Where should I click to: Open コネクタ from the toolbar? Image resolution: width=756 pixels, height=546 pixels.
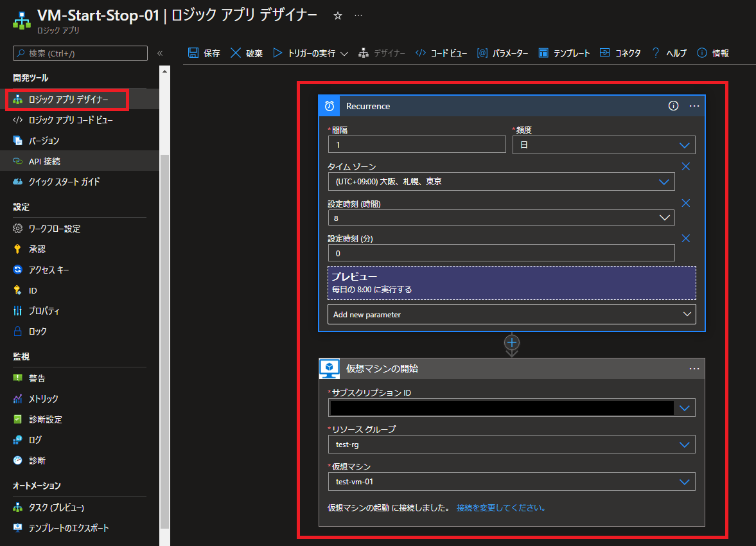tap(620, 53)
